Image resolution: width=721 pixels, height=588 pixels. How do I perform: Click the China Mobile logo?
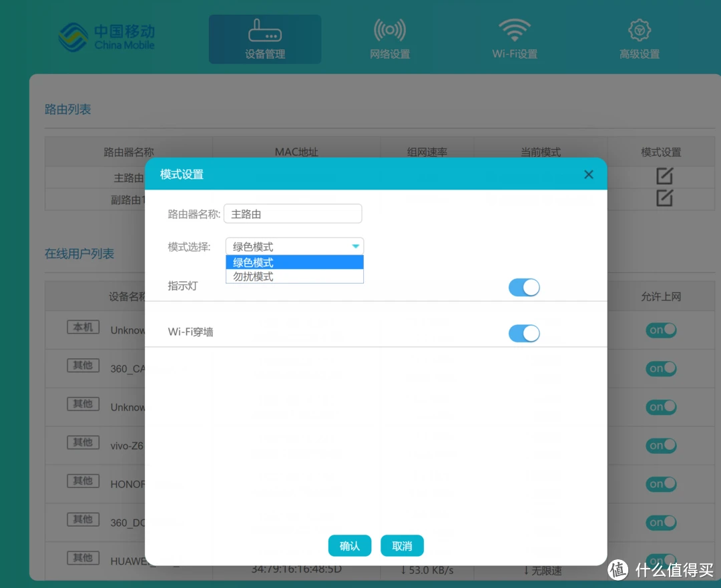[x=107, y=37]
